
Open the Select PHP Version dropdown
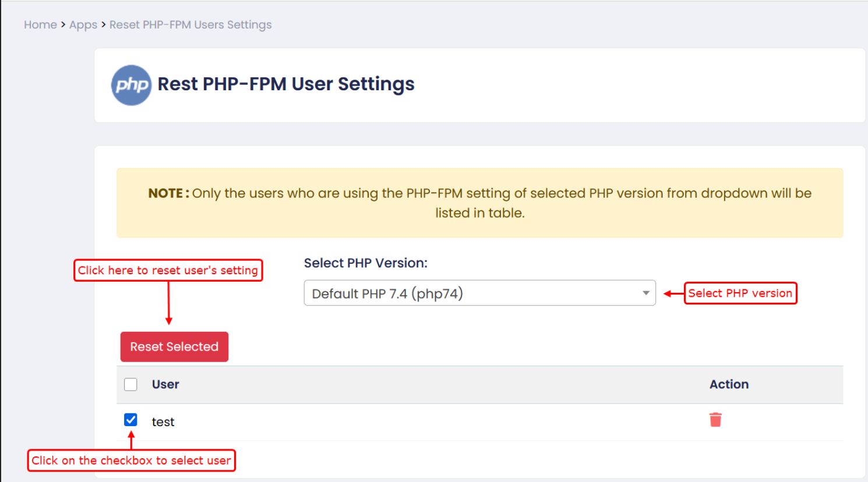tap(479, 293)
